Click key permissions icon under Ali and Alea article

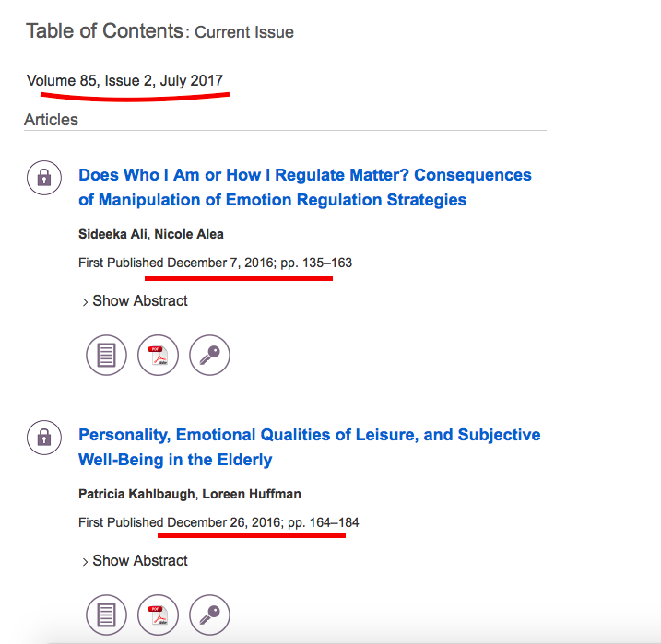coord(209,355)
